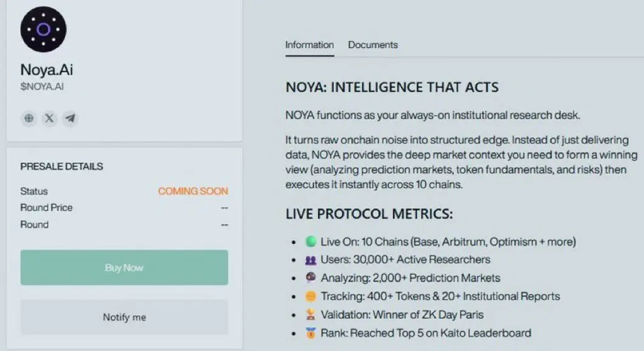This screenshot has width=644, height=351.
Task: Open the project website globe icon
Action: [29, 118]
